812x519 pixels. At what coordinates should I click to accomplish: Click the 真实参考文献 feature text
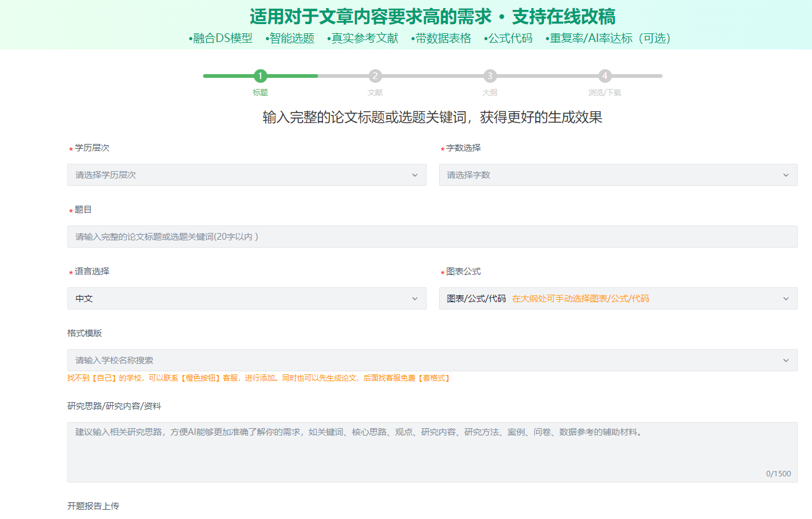(363, 38)
